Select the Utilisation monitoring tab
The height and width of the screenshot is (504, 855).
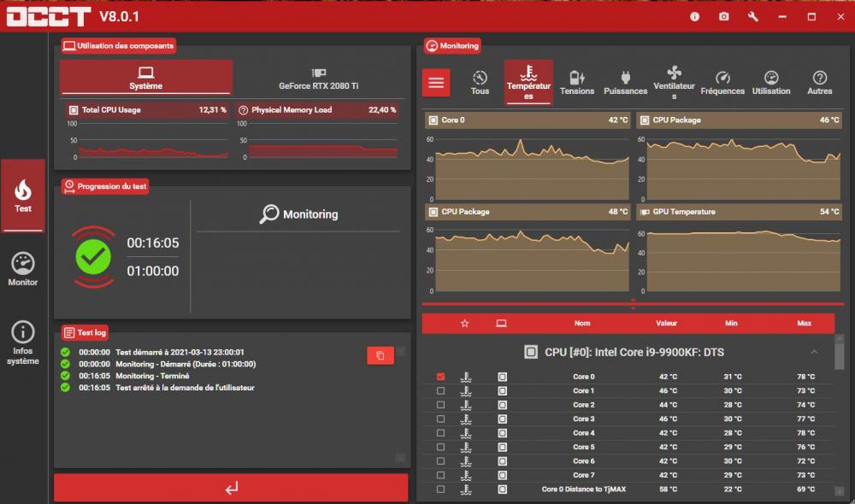pyautogui.click(x=771, y=83)
